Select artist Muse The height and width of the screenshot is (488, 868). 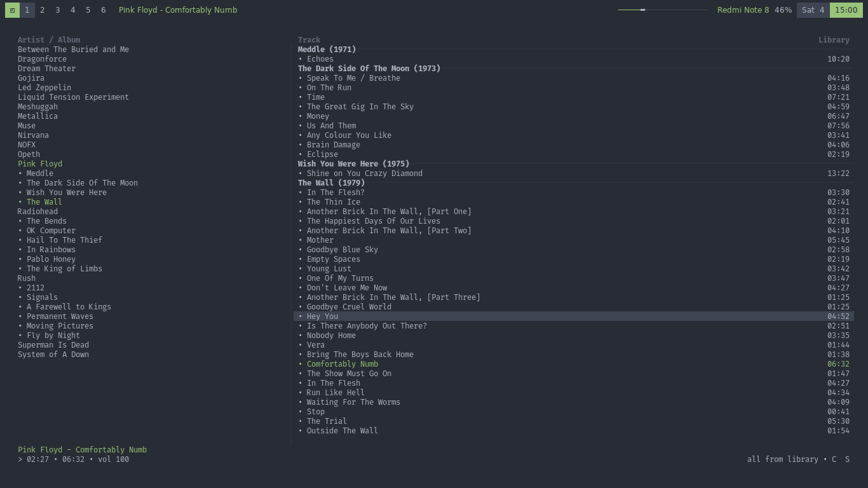point(27,125)
